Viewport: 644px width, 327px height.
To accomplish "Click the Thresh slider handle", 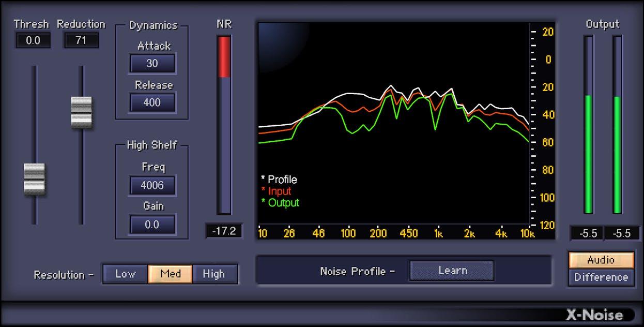I will [x=35, y=179].
